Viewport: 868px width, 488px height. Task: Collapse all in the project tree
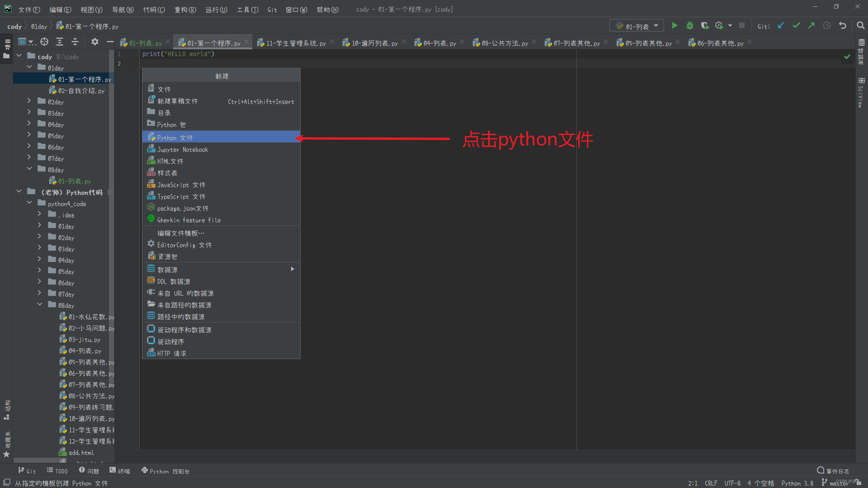pyautogui.click(x=75, y=42)
